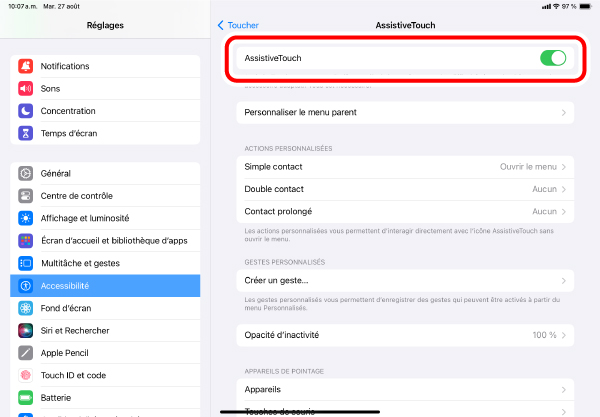The image size is (600, 417).
Task: Disable the AssistiveTouch switch
Action: coord(553,58)
